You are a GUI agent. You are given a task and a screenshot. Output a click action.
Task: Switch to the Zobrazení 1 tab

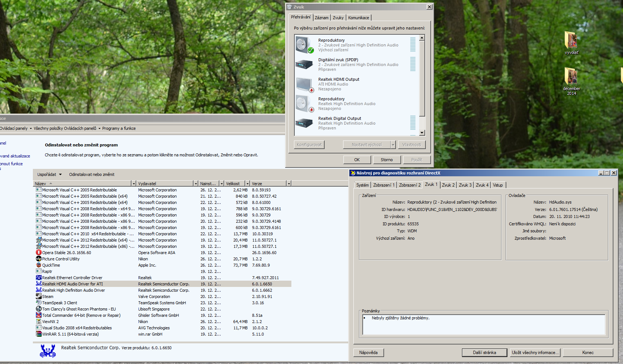(384, 185)
